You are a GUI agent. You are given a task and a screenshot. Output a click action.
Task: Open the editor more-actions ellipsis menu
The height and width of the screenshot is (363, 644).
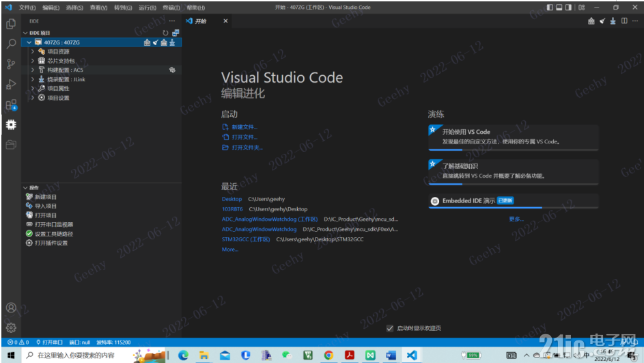tap(635, 21)
